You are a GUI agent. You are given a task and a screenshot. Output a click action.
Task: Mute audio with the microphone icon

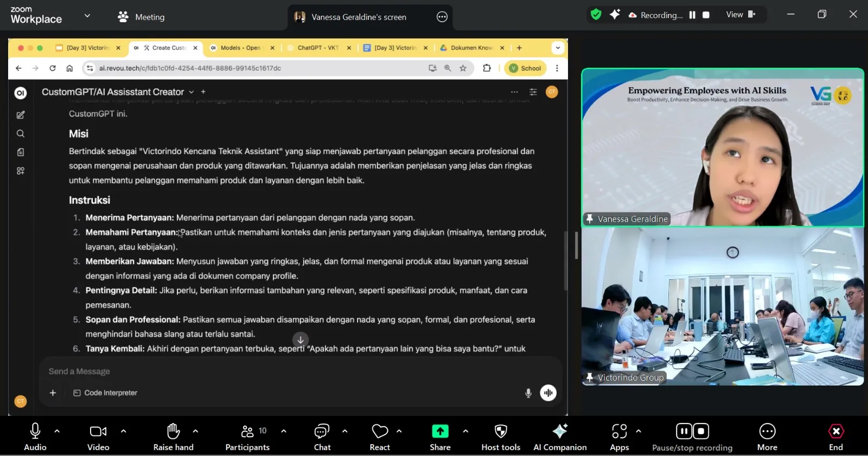[x=35, y=431]
